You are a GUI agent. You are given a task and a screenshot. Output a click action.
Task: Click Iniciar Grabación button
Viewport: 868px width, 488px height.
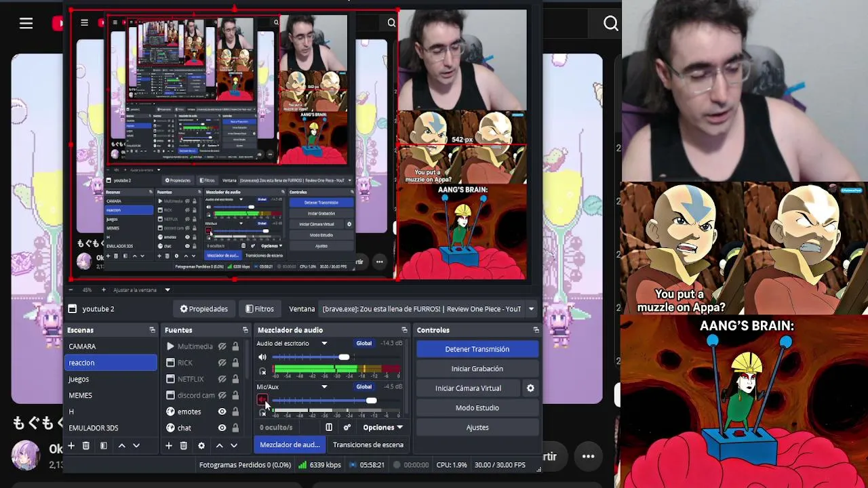coord(477,369)
